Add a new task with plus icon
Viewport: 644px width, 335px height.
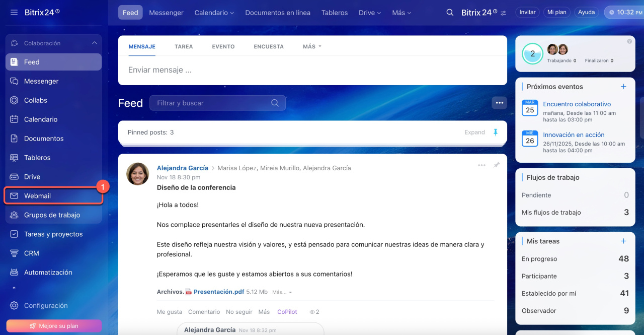pos(623,241)
